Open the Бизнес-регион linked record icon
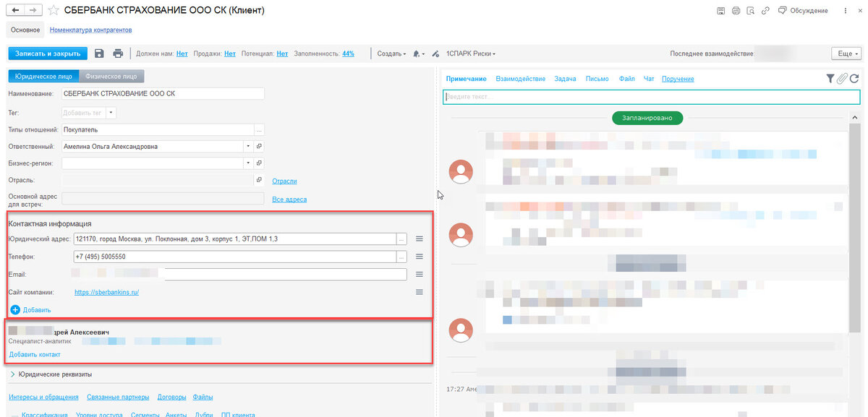The height and width of the screenshot is (417, 868). 259,163
